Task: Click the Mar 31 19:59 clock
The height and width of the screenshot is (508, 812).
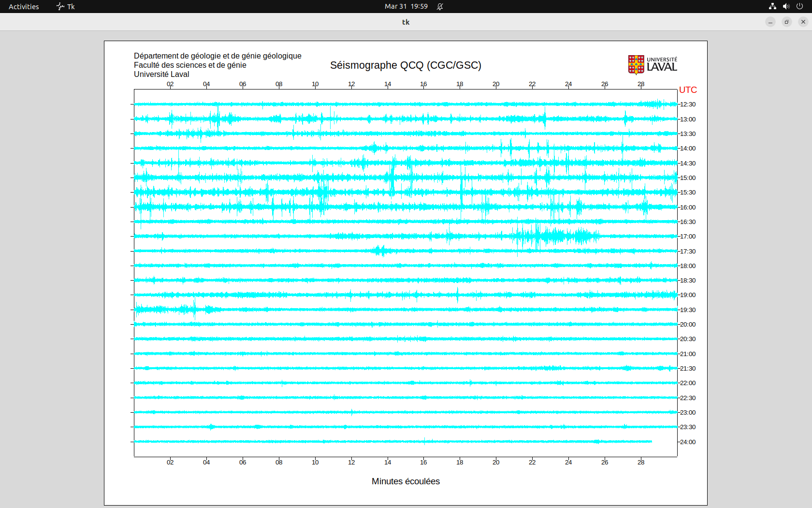Action: [406, 6]
